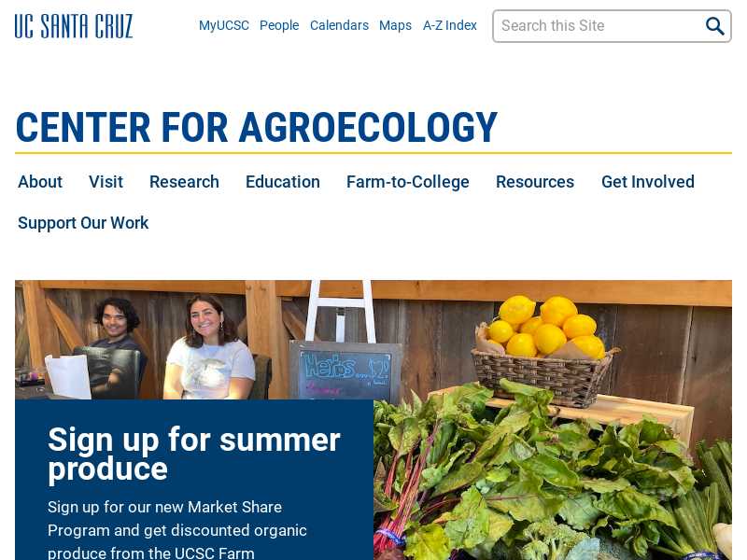
Task: Click the Sign up for summer produce heading
Action: 194,455
